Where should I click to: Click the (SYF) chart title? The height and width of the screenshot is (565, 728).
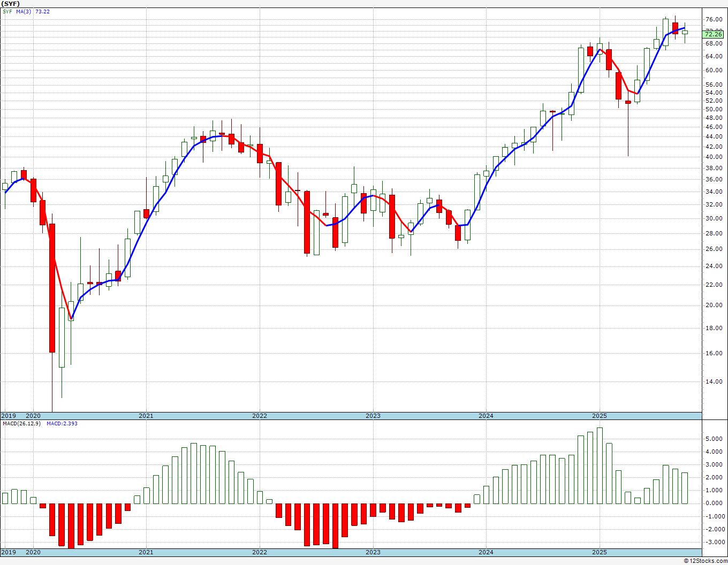(x=11, y=4)
